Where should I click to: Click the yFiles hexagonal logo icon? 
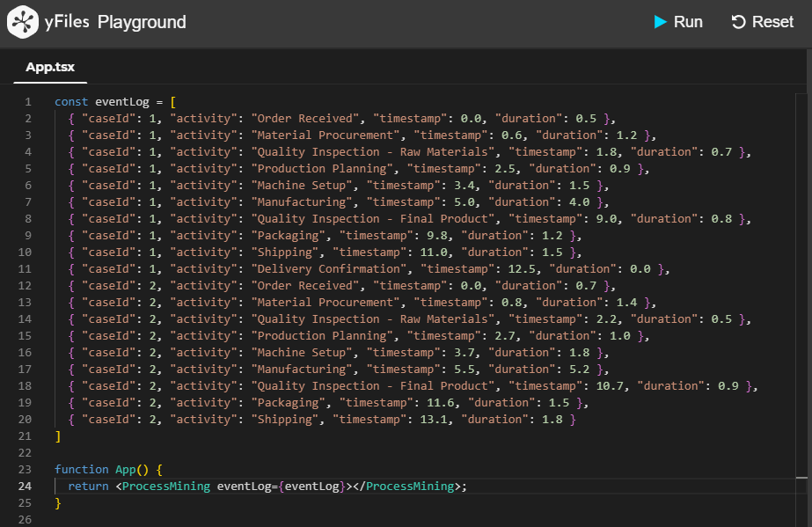coord(24,22)
